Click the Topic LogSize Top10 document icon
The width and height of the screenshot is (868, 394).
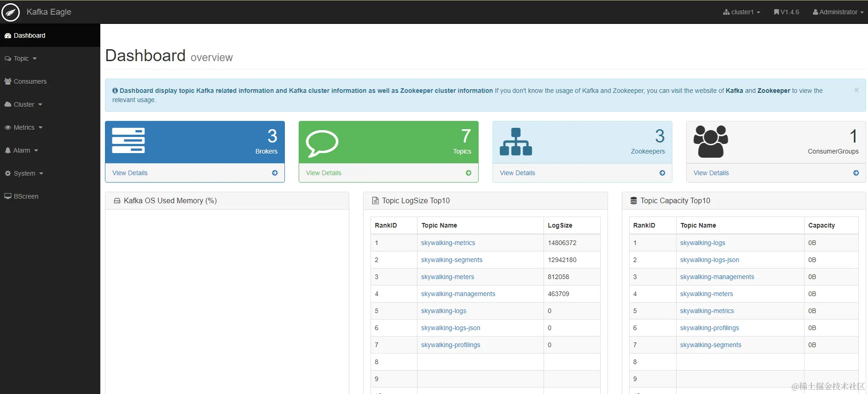coord(375,200)
